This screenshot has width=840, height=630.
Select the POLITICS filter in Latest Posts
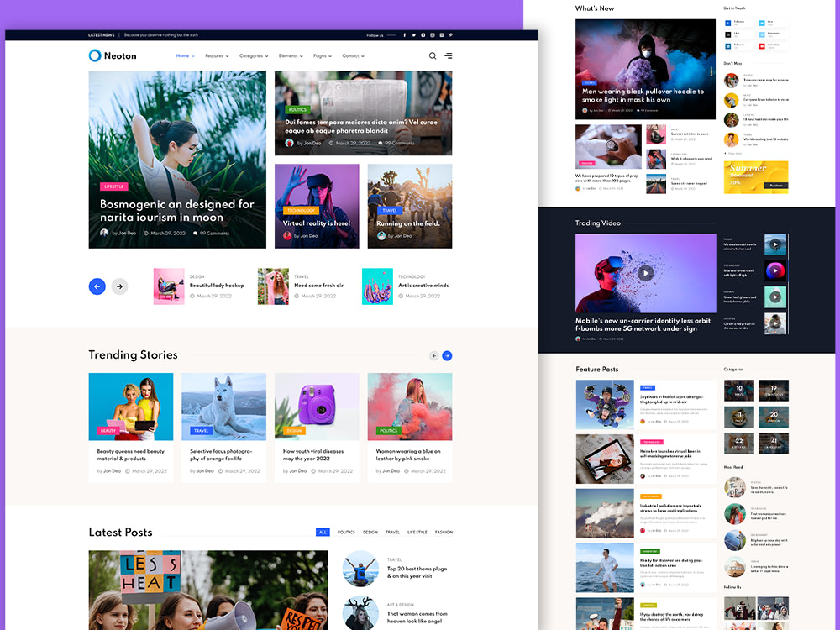coord(346,532)
